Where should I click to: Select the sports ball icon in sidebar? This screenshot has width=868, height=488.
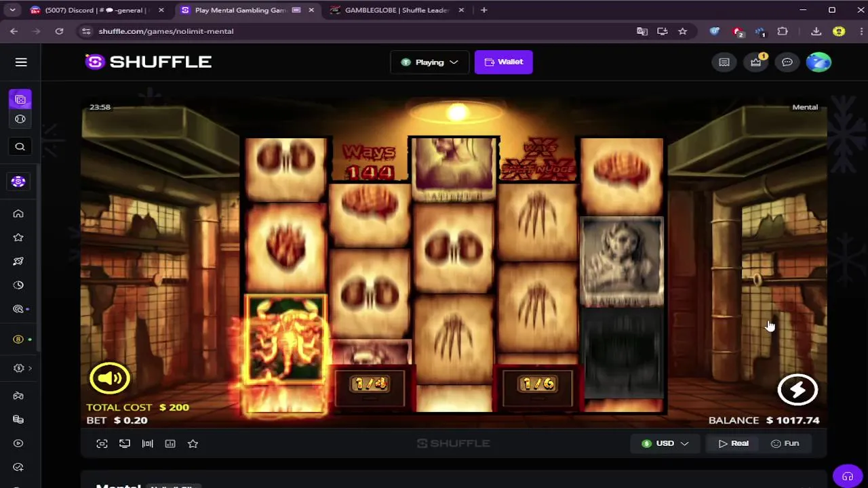(20, 119)
